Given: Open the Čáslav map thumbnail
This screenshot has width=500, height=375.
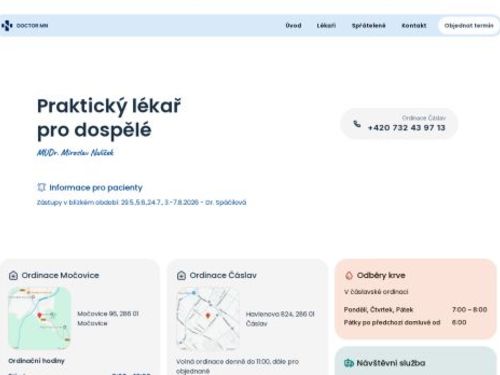Looking at the screenshot, I should coord(208,318).
